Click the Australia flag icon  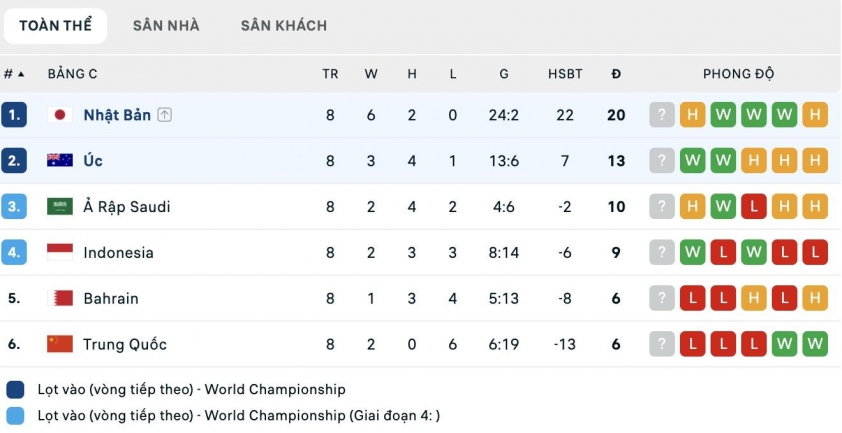pos(60,160)
